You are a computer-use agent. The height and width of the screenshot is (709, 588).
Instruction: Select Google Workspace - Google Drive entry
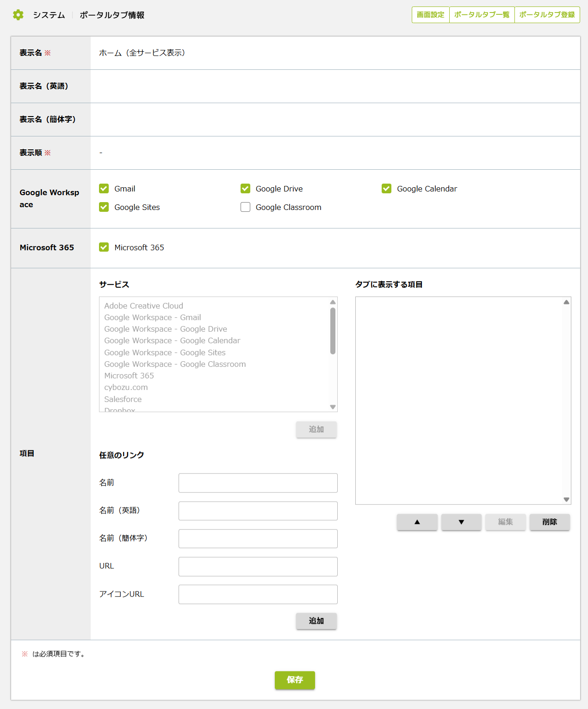[x=166, y=329]
